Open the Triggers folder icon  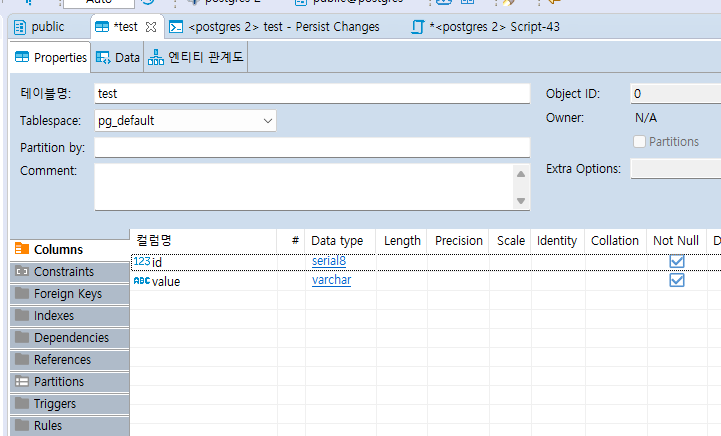(x=22, y=404)
